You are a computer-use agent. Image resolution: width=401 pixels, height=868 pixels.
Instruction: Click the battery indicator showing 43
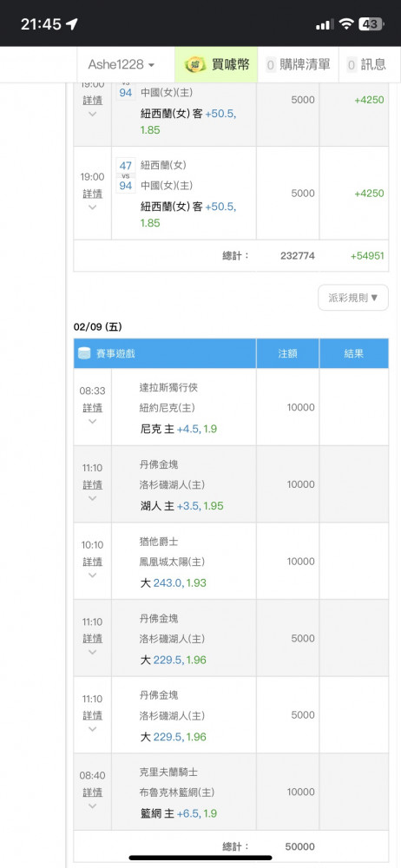pos(371,23)
